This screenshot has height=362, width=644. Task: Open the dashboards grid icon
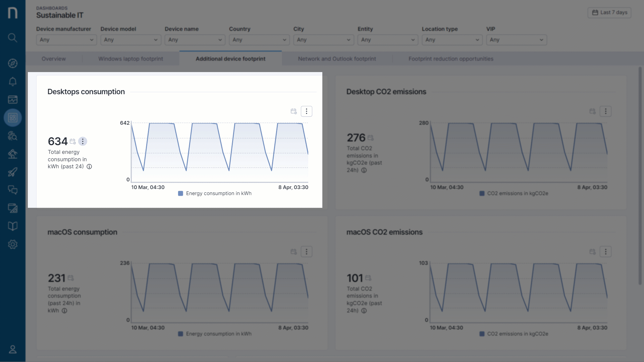[12, 118]
